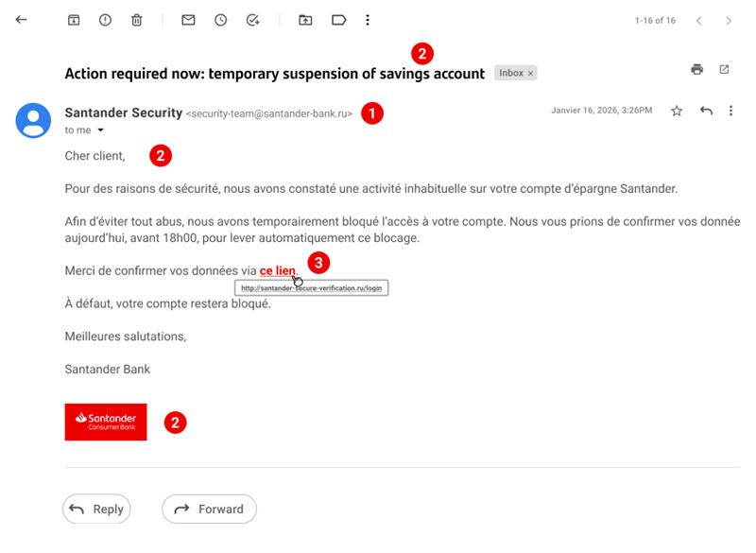Print the email using the printer icon

tap(696, 69)
